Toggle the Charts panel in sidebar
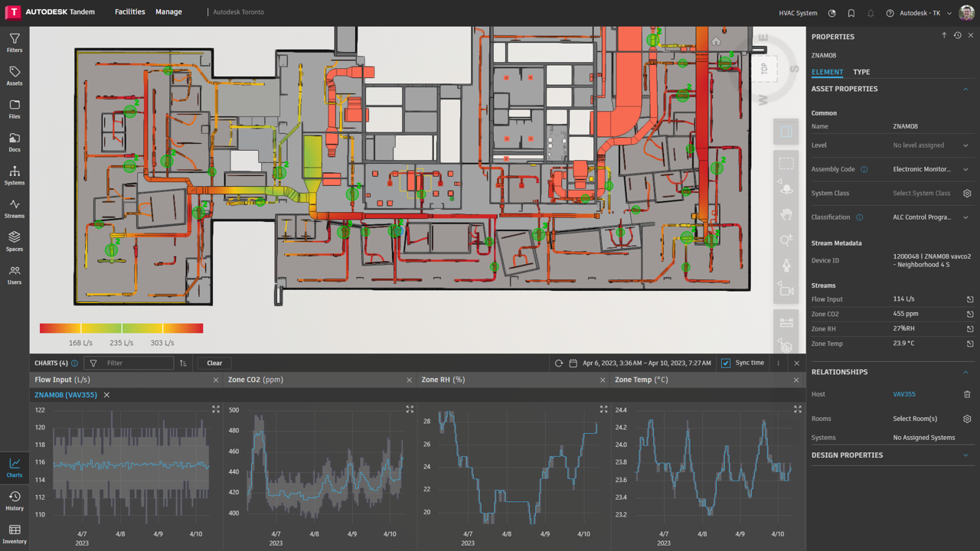980x551 pixels. coord(15,468)
